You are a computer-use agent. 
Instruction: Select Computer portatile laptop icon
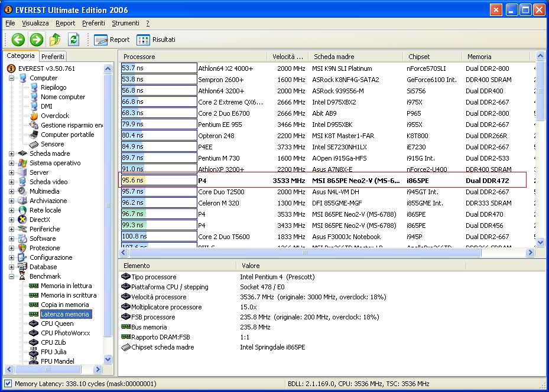(34, 135)
